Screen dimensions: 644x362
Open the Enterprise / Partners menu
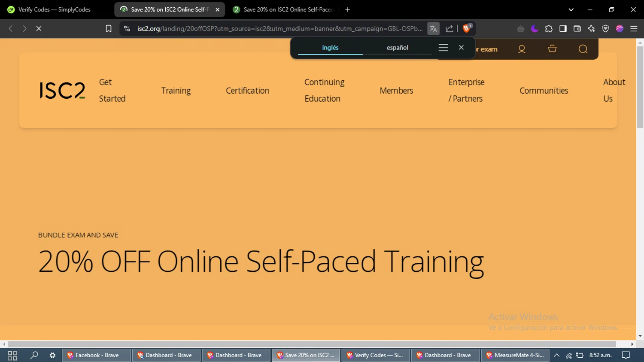(466, 90)
